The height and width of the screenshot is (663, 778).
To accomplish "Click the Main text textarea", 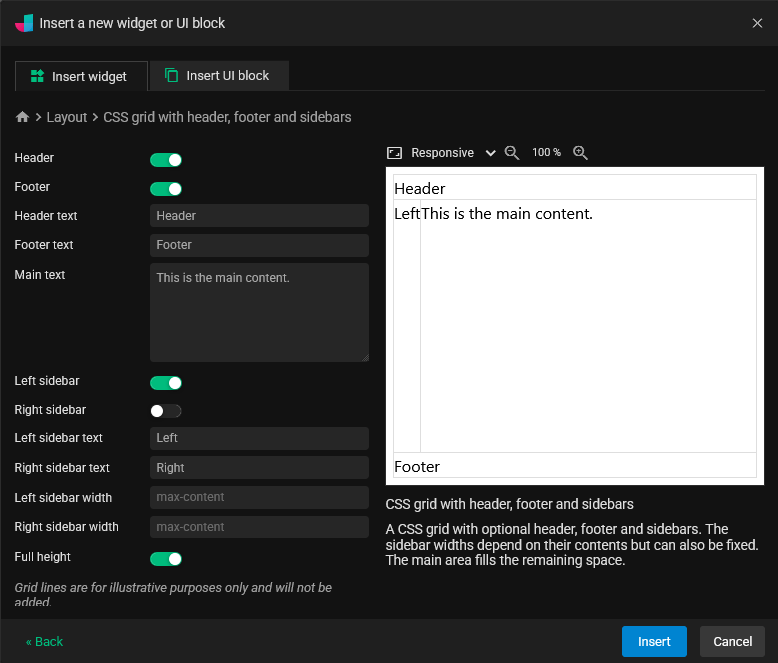I will pos(259,313).
